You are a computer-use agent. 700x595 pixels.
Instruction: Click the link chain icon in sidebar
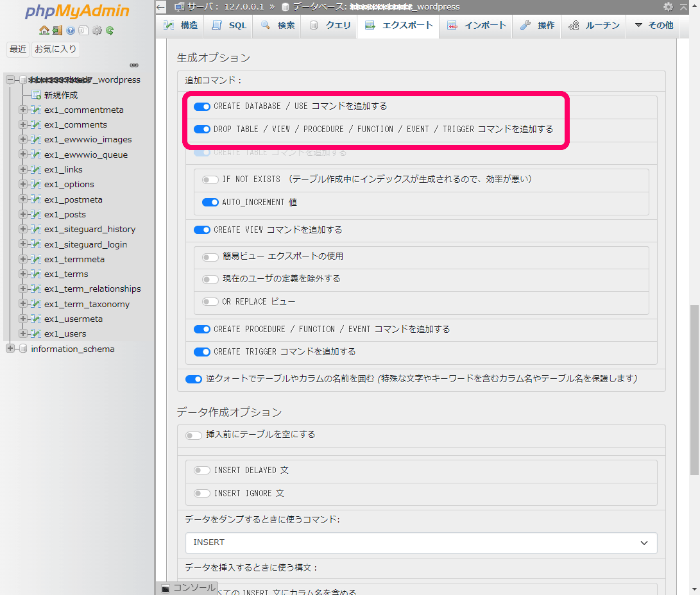tap(134, 65)
